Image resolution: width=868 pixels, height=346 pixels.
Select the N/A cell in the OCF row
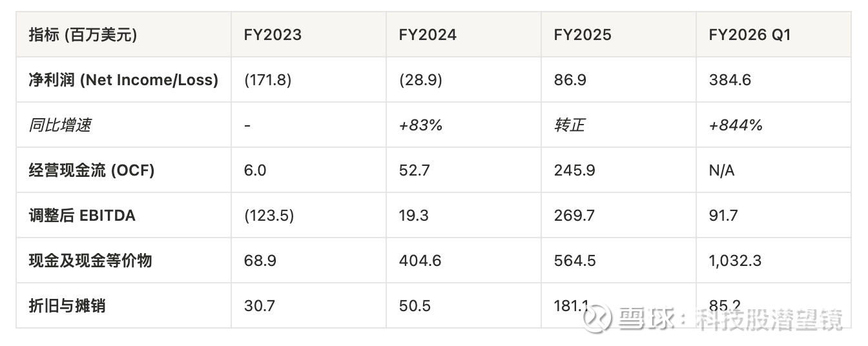721,170
